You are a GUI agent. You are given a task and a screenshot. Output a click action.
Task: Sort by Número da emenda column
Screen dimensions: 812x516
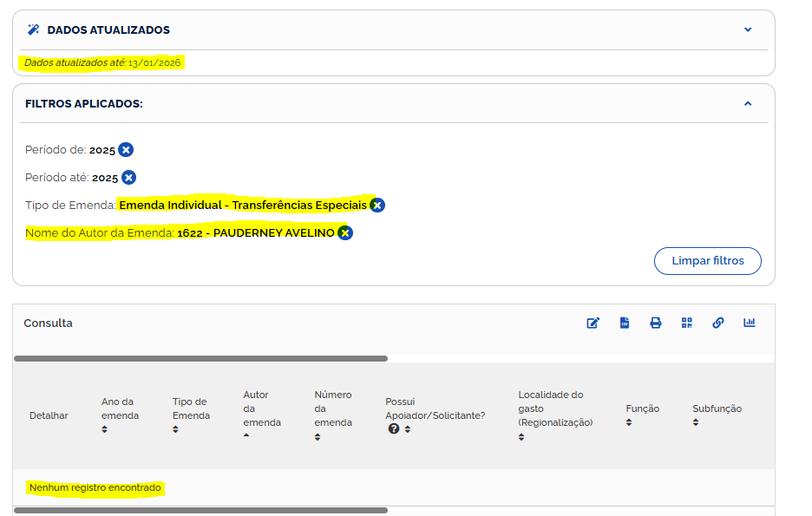click(x=318, y=436)
